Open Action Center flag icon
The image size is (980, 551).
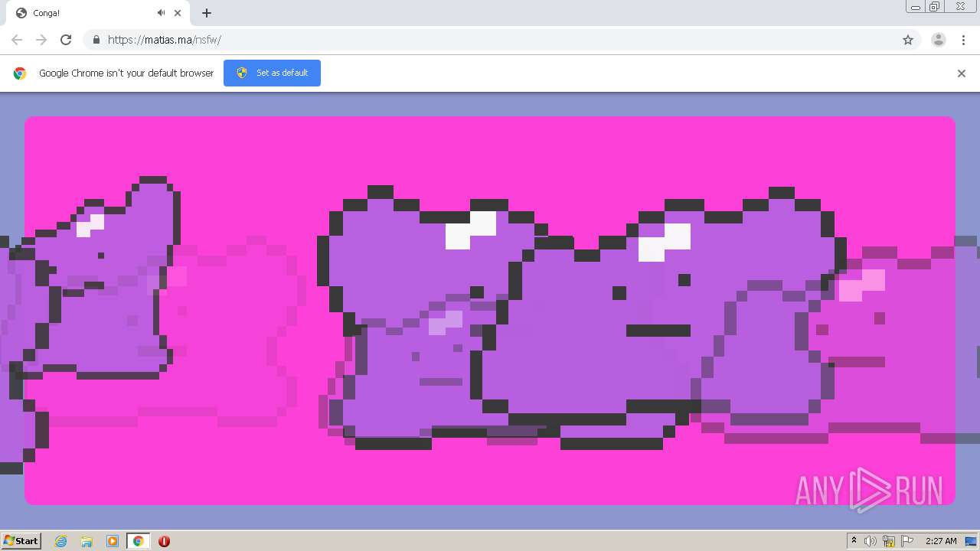click(x=907, y=541)
